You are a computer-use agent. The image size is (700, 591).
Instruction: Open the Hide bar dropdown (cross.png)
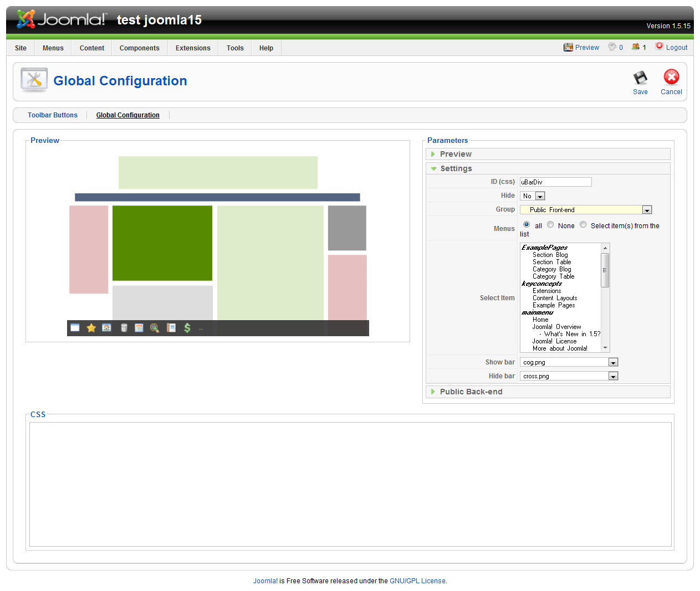(x=569, y=376)
